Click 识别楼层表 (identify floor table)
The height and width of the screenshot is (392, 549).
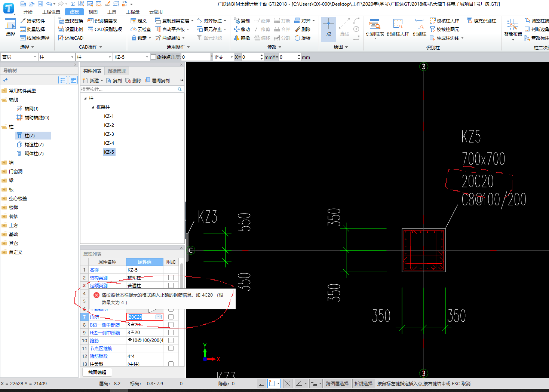coord(102,21)
